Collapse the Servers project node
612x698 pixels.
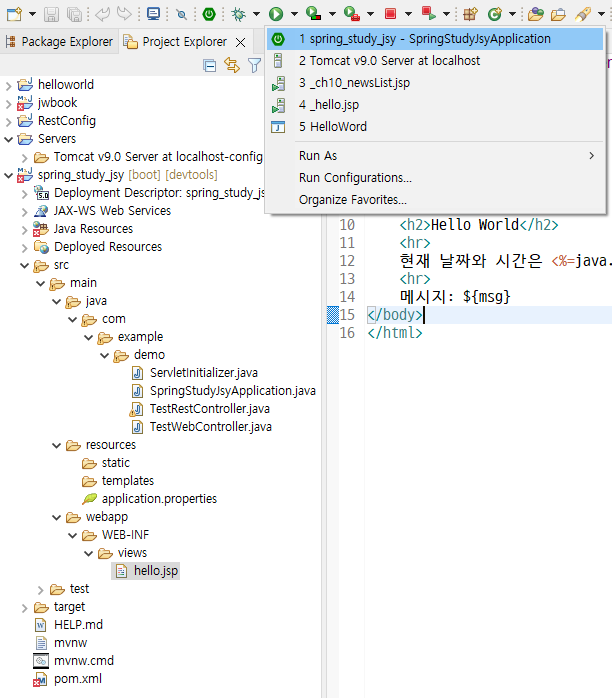click(8, 139)
